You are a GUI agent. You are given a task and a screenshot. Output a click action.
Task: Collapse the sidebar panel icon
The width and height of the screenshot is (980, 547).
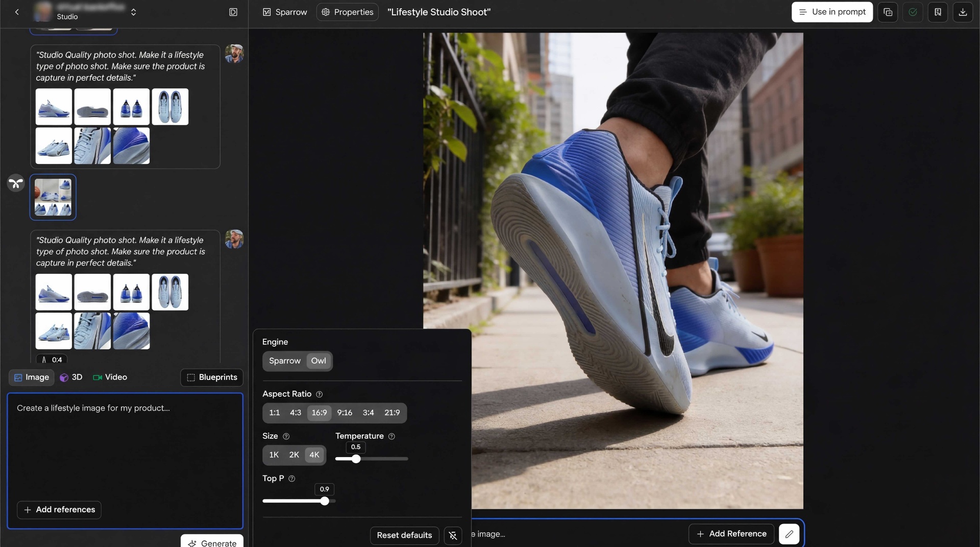233,12
